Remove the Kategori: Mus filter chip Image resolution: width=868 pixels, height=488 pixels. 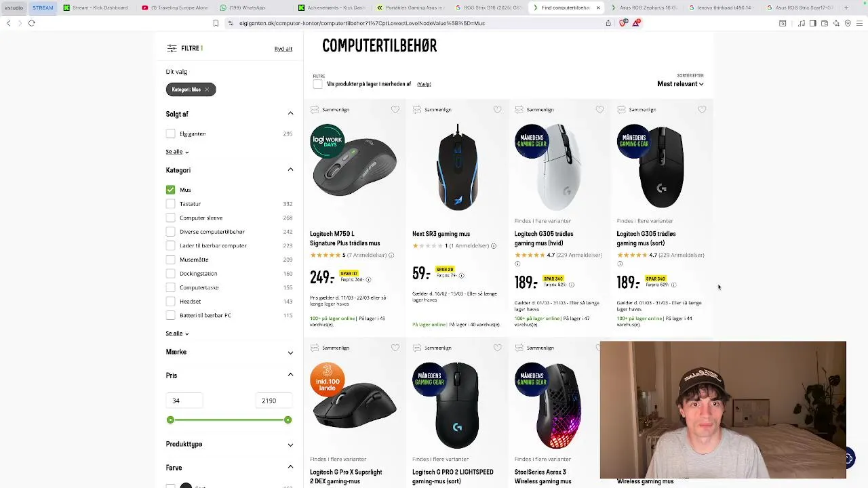click(x=207, y=89)
